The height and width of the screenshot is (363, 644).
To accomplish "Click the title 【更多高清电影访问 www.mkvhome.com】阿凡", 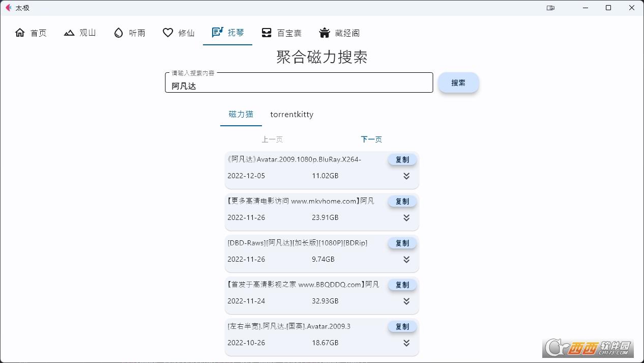I will (x=301, y=201).
